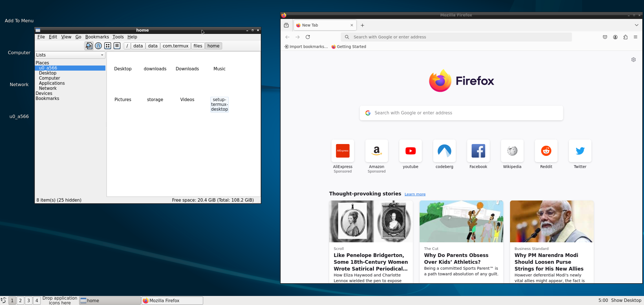Click the Reddit shortcut icon

pos(546,150)
